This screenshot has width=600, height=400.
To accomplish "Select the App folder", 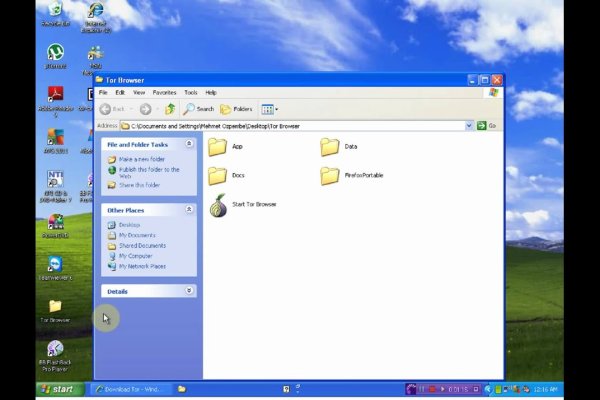I will pyautogui.click(x=218, y=147).
